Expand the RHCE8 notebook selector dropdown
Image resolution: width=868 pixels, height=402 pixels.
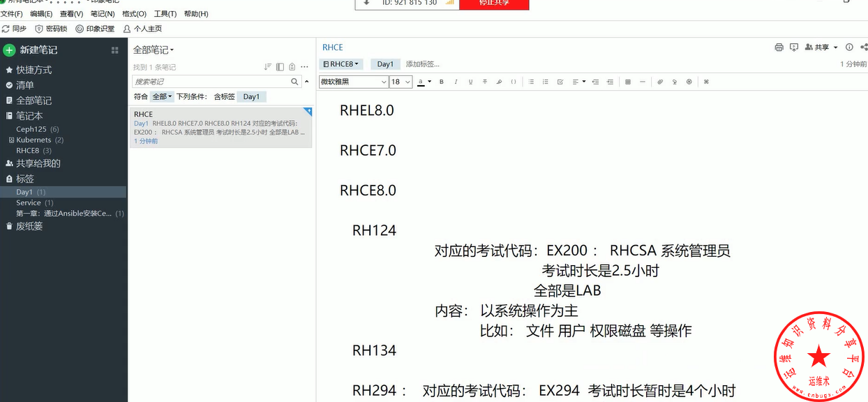pyautogui.click(x=341, y=64)
